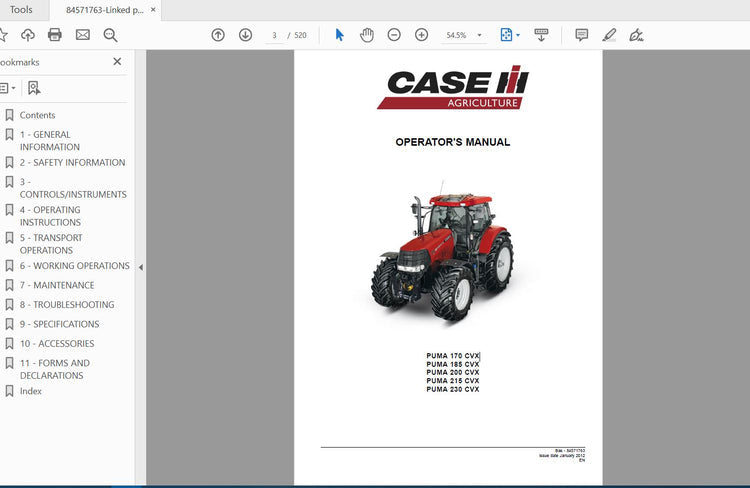Activate the hand pan tool

[367, 35]
